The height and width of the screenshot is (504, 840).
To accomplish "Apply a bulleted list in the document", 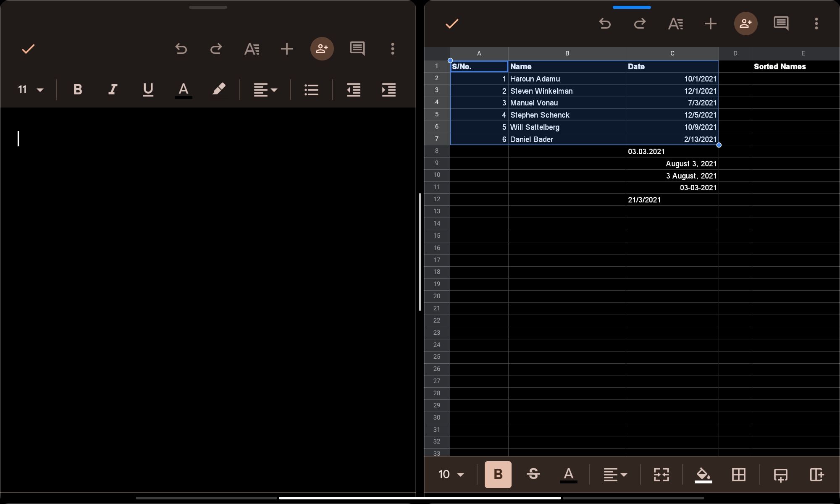I will pos(311,89).
